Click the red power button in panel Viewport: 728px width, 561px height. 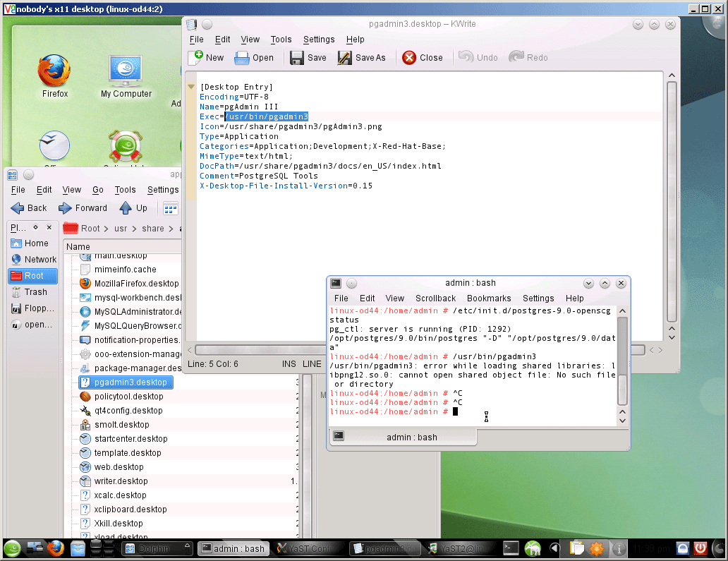[700, 548]
